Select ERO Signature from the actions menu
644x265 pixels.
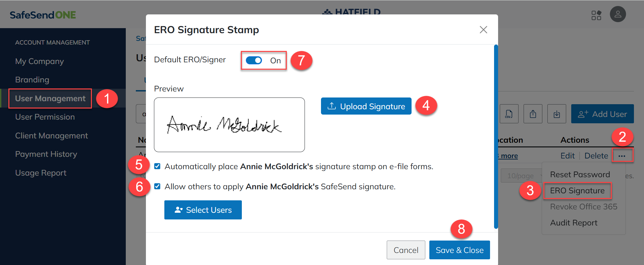[x=577, y=191]
